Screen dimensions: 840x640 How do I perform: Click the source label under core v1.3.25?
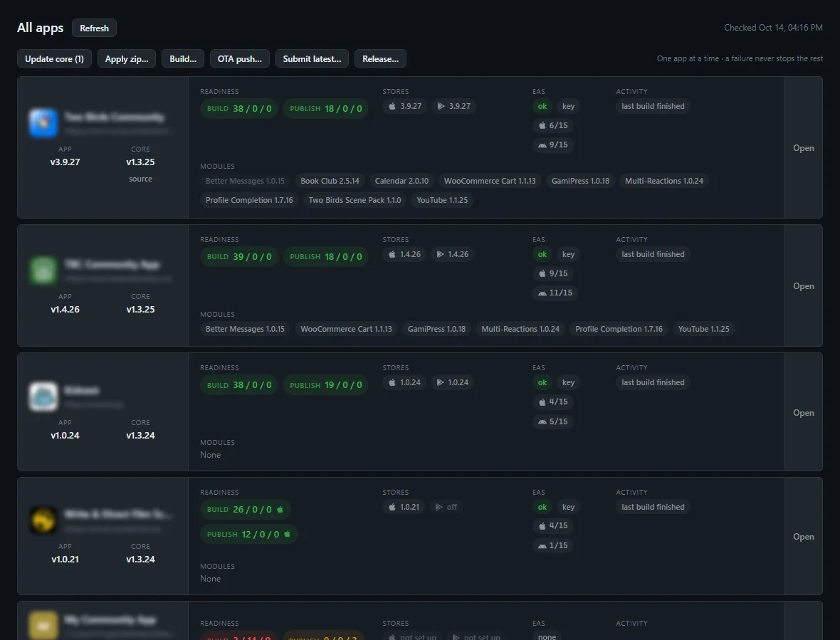pyautogui.click(x=140, y=179)
